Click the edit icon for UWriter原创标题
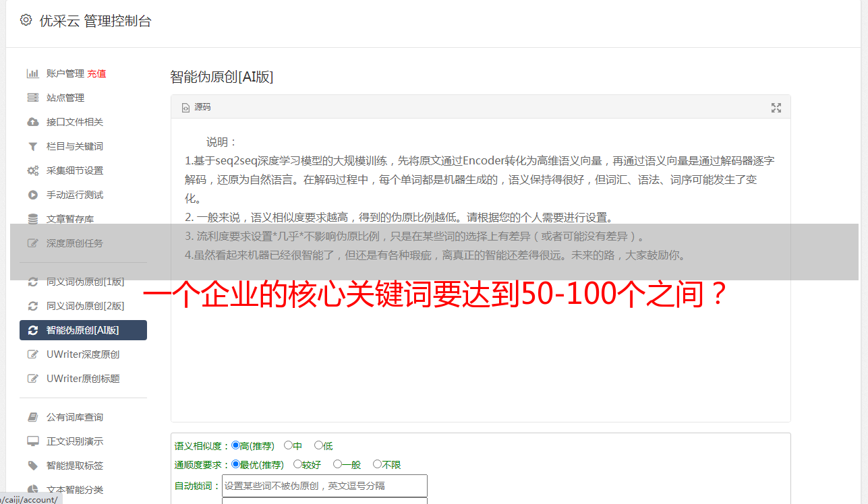This screenshot has height=504, width=868. point(32,379)
